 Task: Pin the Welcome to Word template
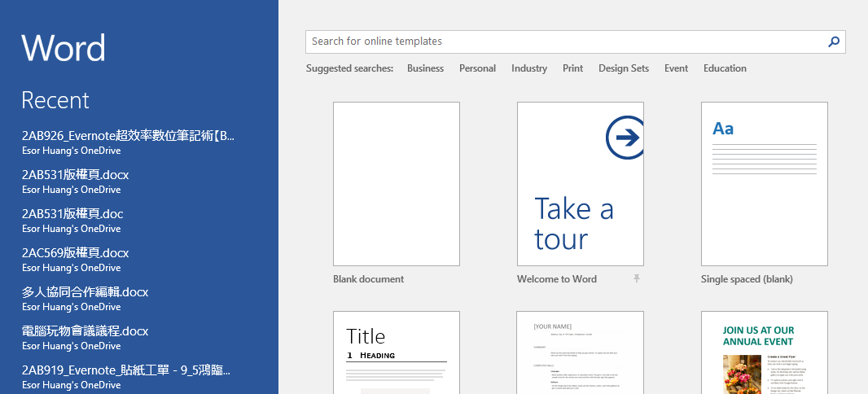pyautogui.click(x=637, y=278)
